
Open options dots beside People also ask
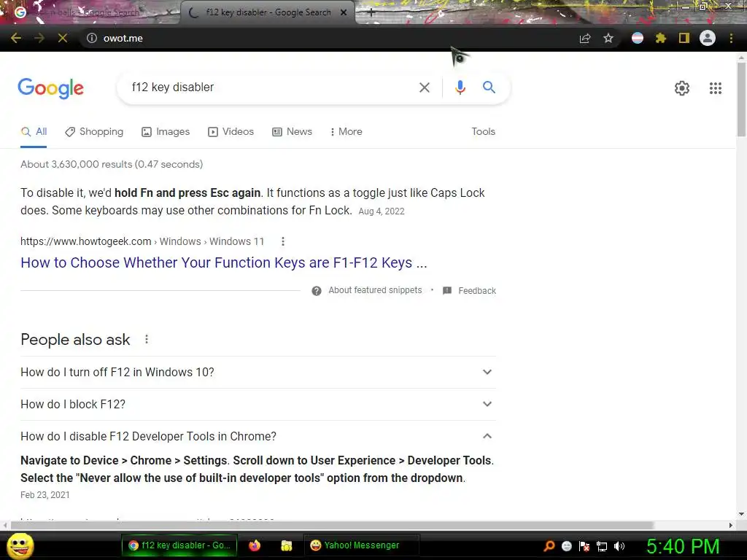(x=147, y=339)
